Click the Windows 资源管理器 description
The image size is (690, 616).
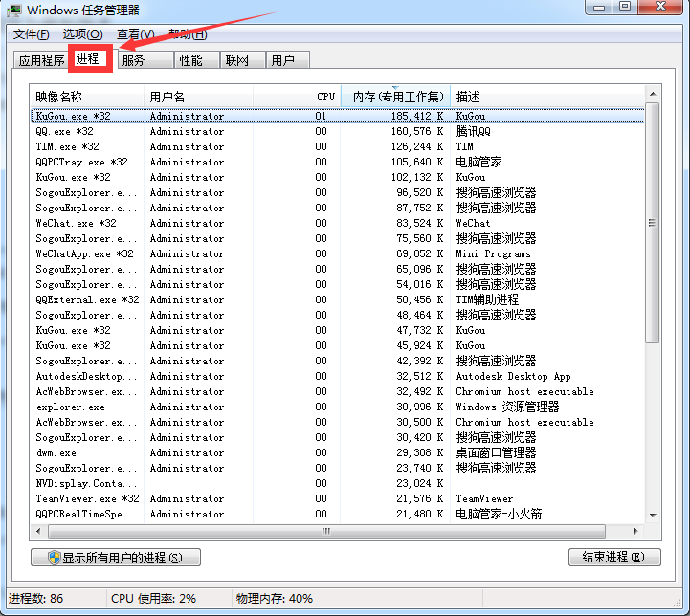click(507, 407)
